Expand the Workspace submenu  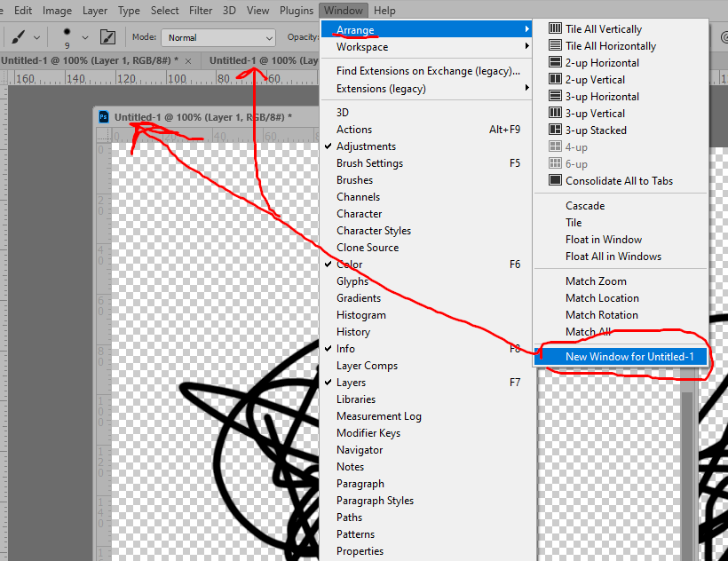tap(426, 47)
